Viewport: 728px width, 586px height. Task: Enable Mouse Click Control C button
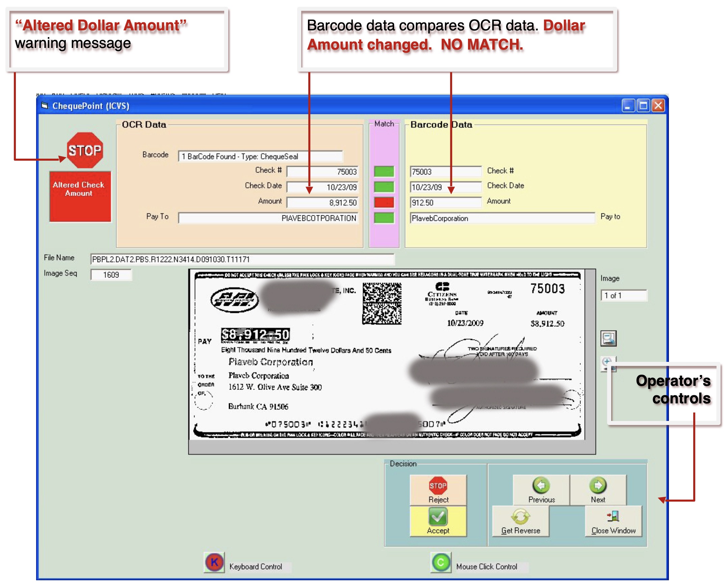441,562
